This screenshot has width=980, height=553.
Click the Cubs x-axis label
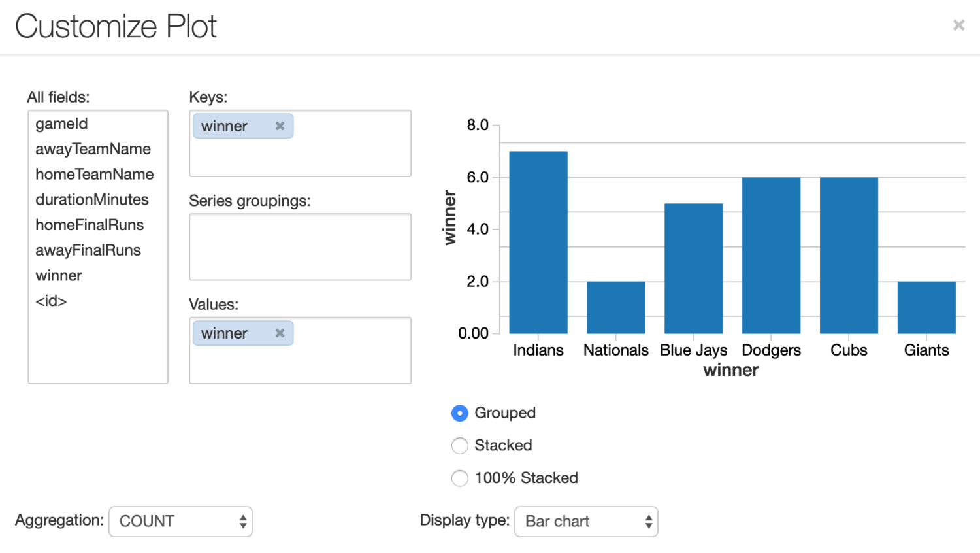point(849,350)
